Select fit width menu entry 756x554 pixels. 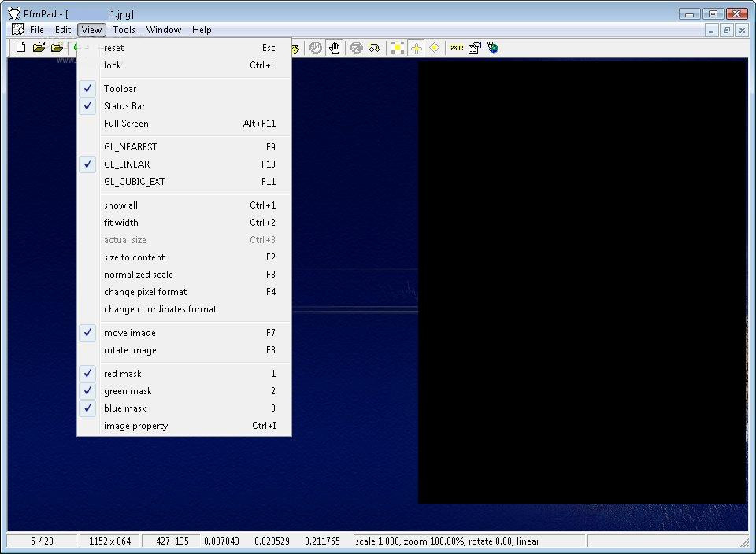pyautogui.click(x=184, y=223)
